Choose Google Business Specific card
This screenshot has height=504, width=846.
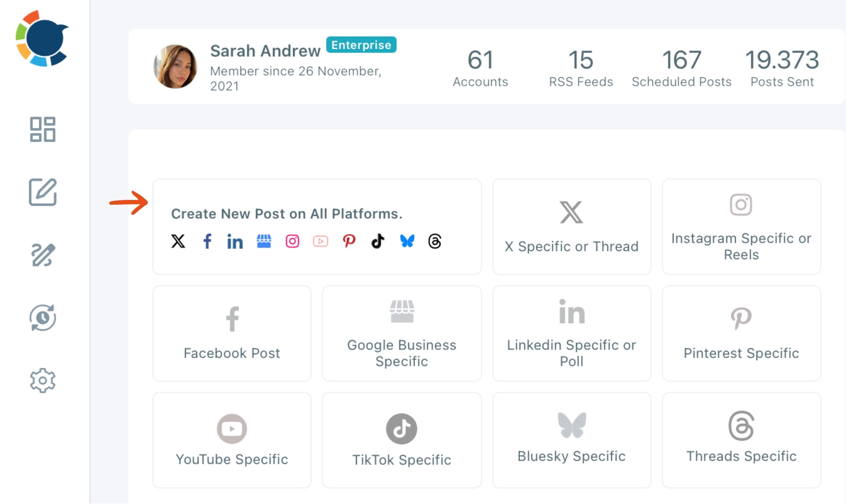coord(402,333)
